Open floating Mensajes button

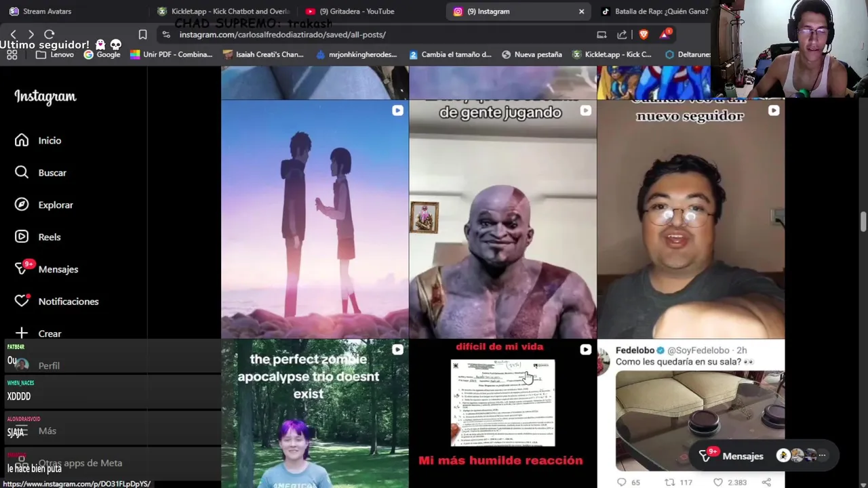pyautogui.click(x=765, y=456)
